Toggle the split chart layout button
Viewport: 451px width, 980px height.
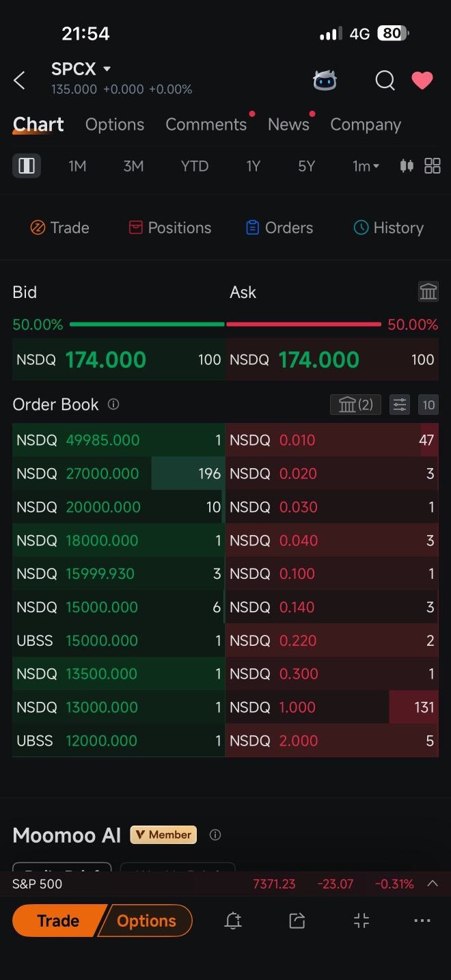click(x=27, y=166)
